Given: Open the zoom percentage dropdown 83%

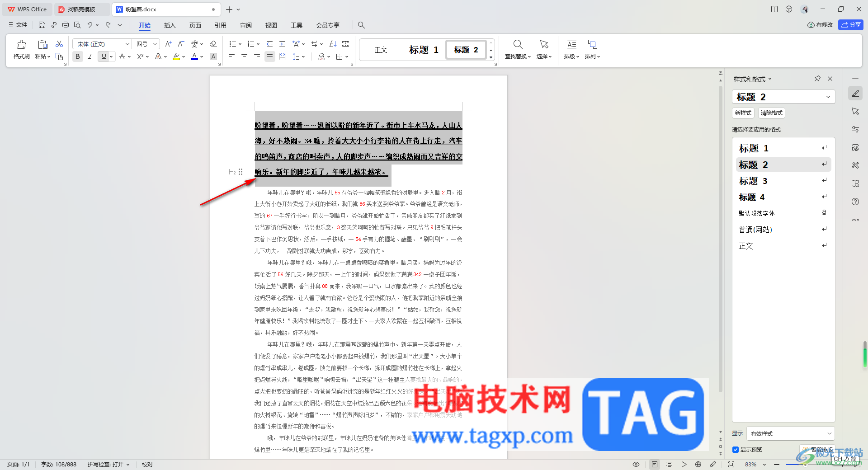Looking at the screenshot, I should (x=764, y=464).
